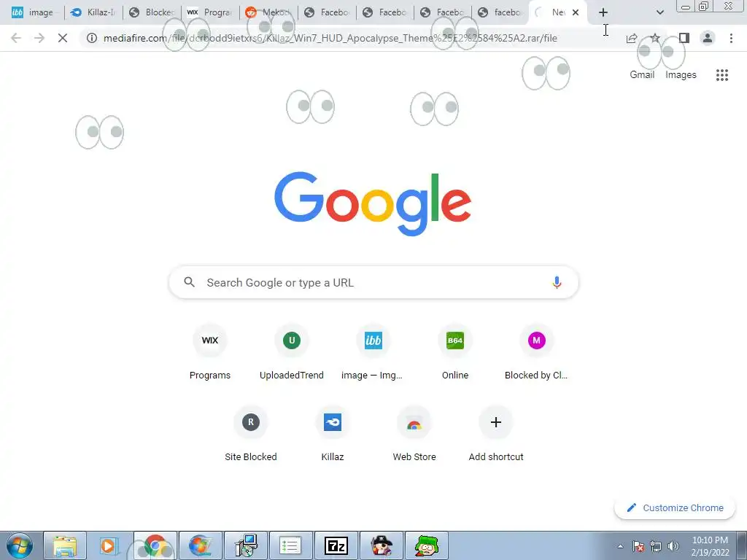
Task: Click the Customize Chrome button
Action: (x=675, y=507)
